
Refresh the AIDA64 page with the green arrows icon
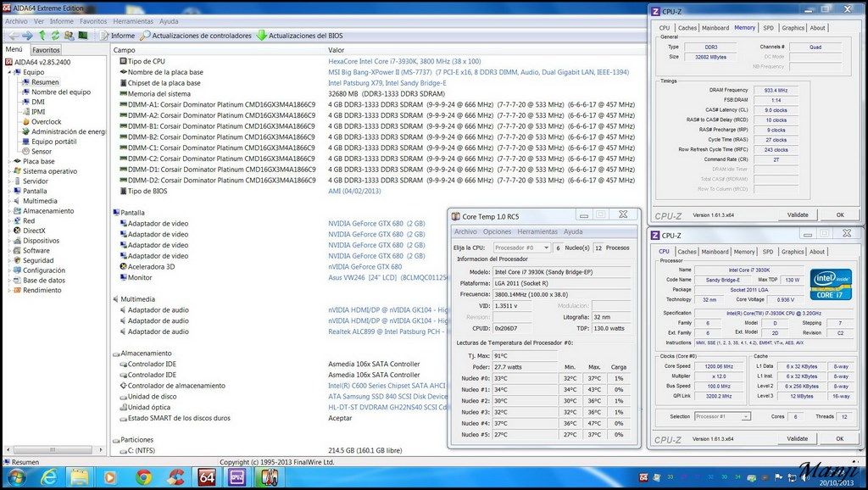pyautogui.click(x=55, y=36)
